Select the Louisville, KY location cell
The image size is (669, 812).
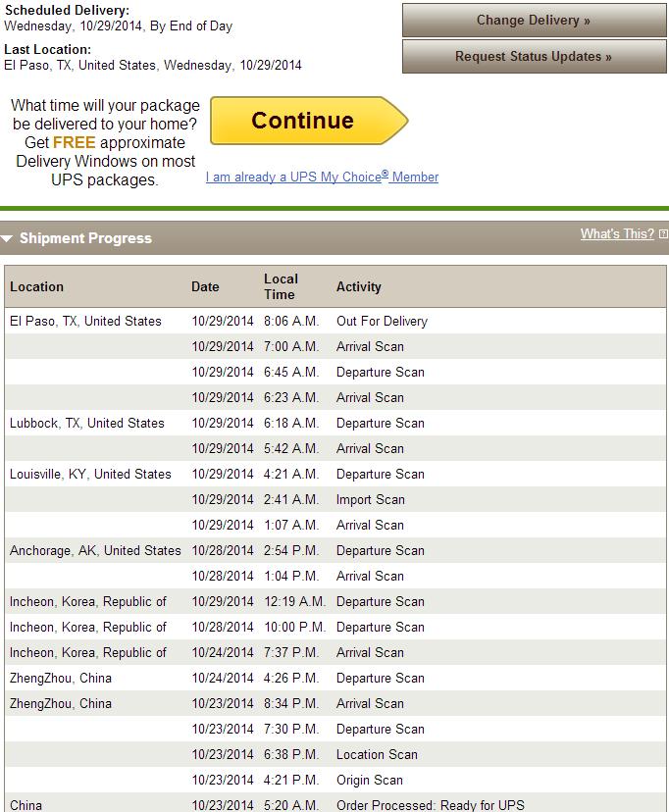tap(90, 474)
